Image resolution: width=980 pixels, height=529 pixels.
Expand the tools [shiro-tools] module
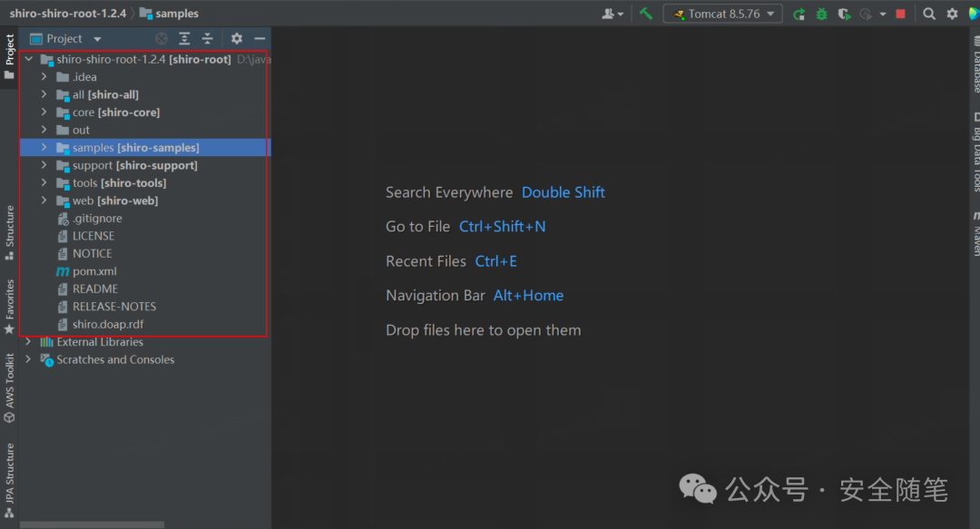[44, 182]
